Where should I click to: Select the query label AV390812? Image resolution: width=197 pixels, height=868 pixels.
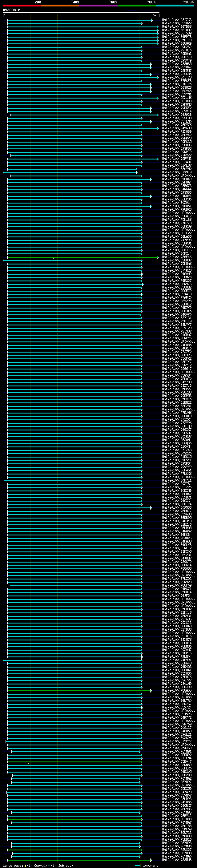point(11,10)
